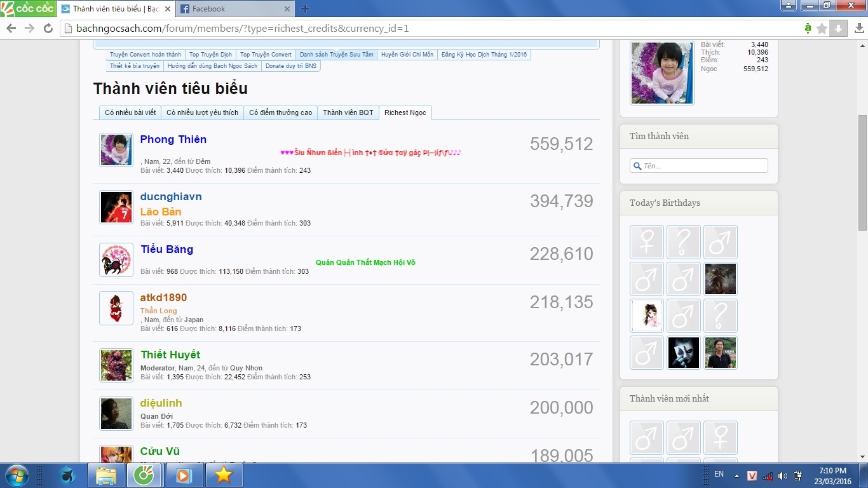868x488 pixels.
Task: Open Phong Thiên's member profile link
Action: 173,139
